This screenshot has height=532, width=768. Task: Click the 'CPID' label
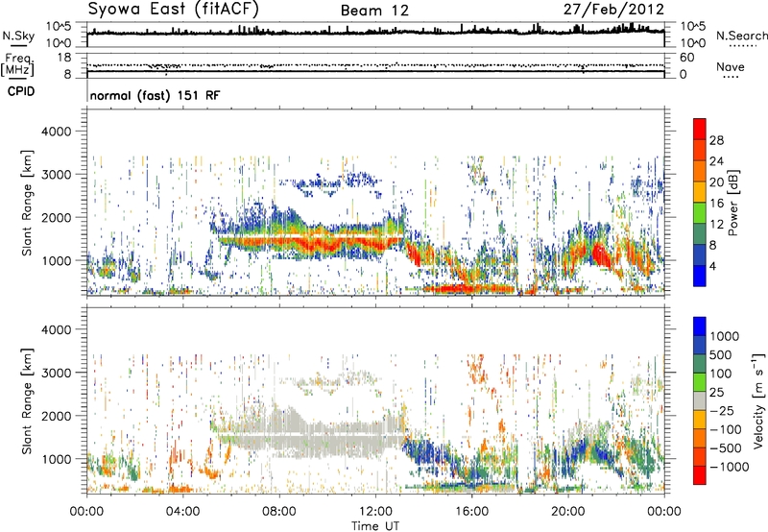pyautogui.click(x=21, y=91)
